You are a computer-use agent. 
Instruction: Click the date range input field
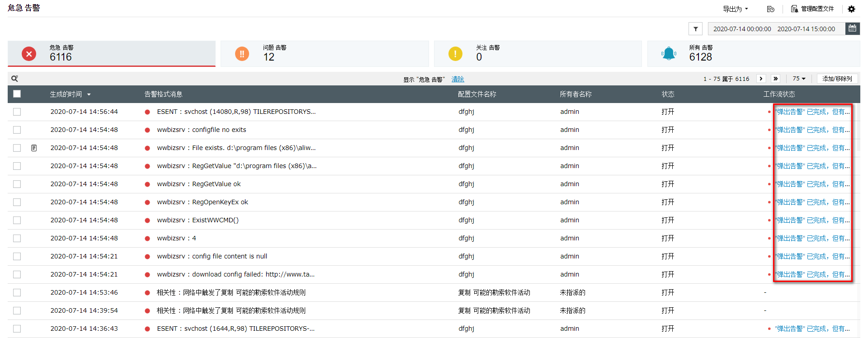point(774,29)
